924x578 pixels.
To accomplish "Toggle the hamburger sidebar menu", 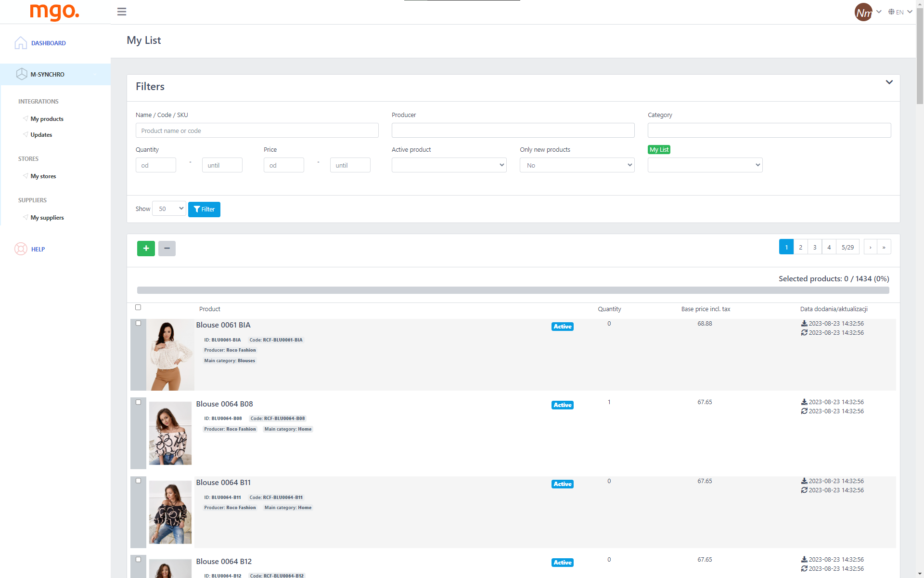I will click(x=122, y=12).
